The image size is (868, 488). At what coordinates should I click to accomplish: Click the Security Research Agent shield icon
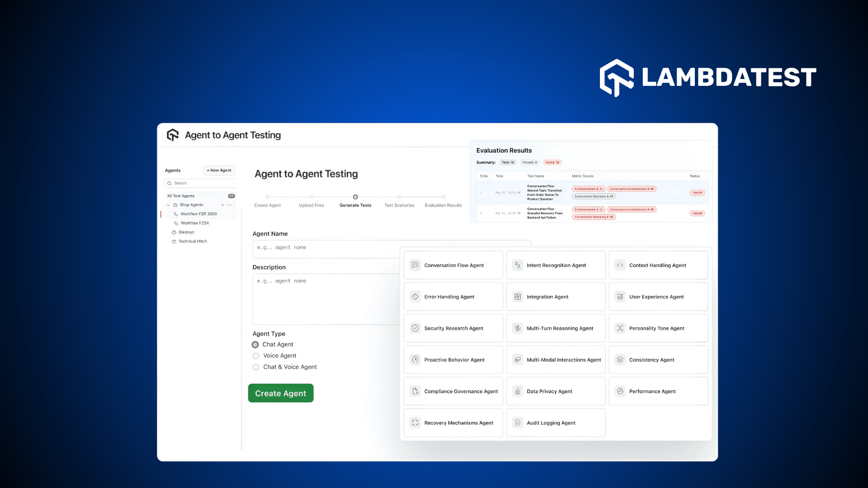click(x=415, y=328)
